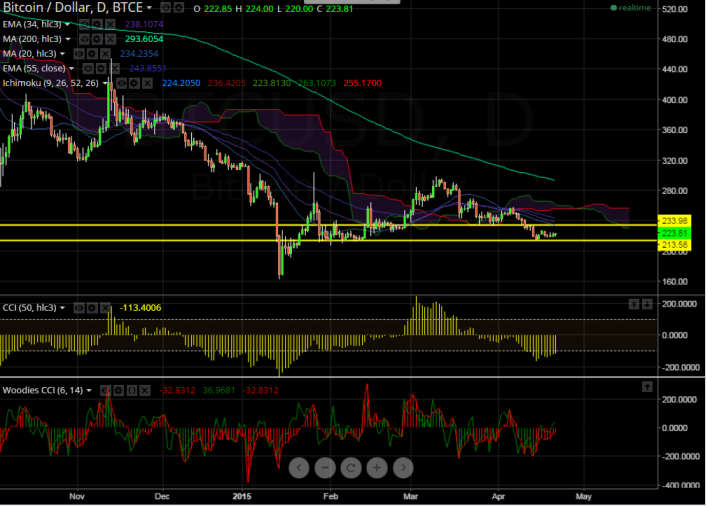
Task: Select the upper yellow horizontal line
Action: click(x=329, y=225)
